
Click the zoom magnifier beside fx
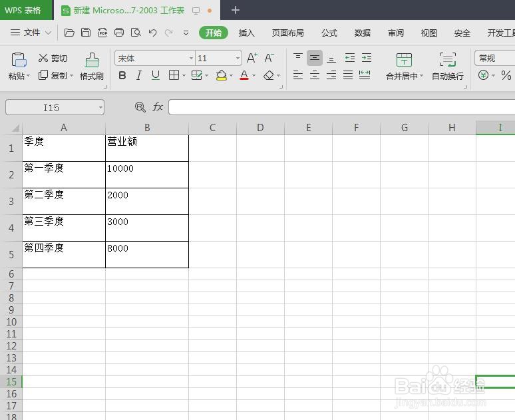(x=140, y=107)
